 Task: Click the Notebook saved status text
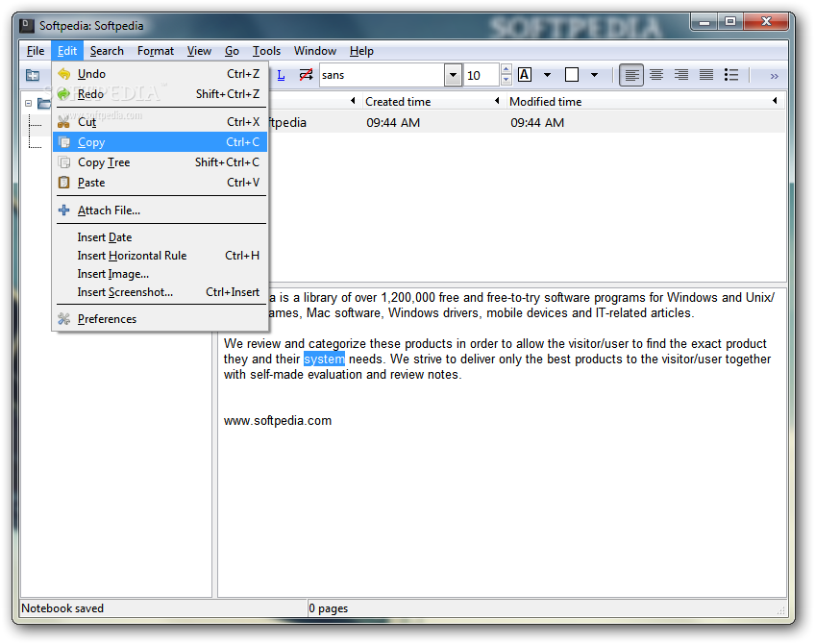pos(62,608)
